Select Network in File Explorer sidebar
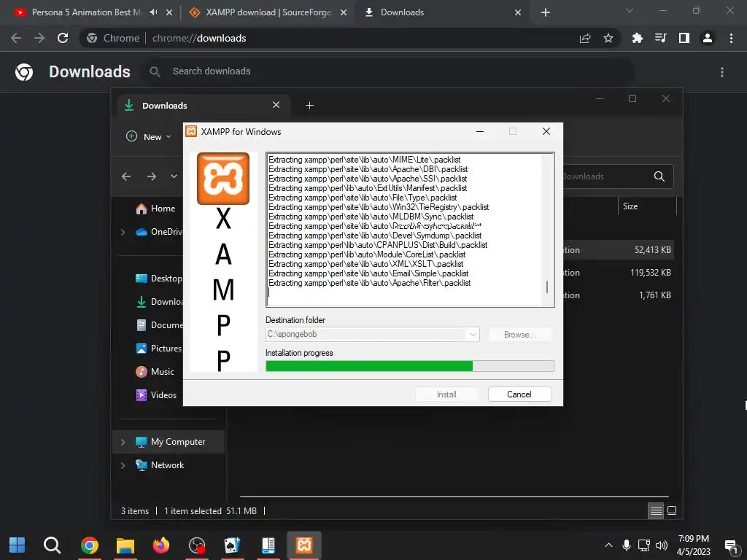 (x=160, y=465)
